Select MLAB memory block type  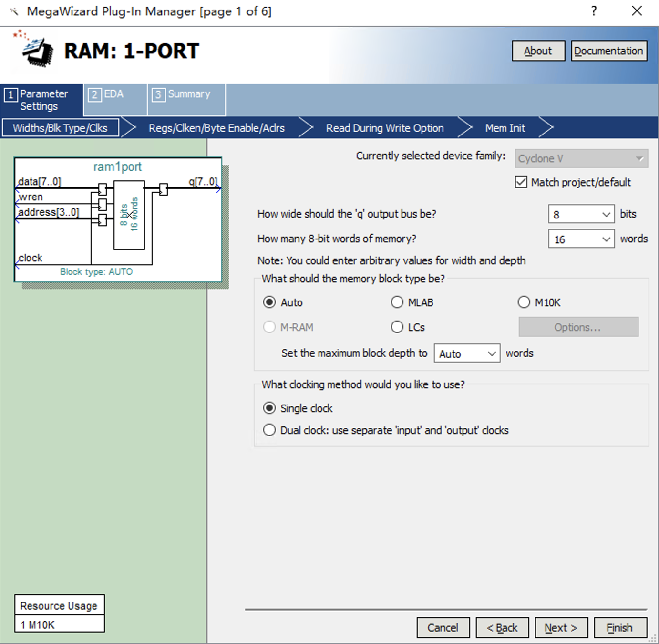coord(397,302)
